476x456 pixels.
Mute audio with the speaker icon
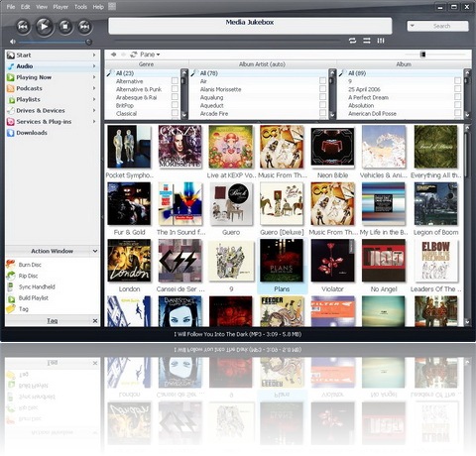coord(13,42)
